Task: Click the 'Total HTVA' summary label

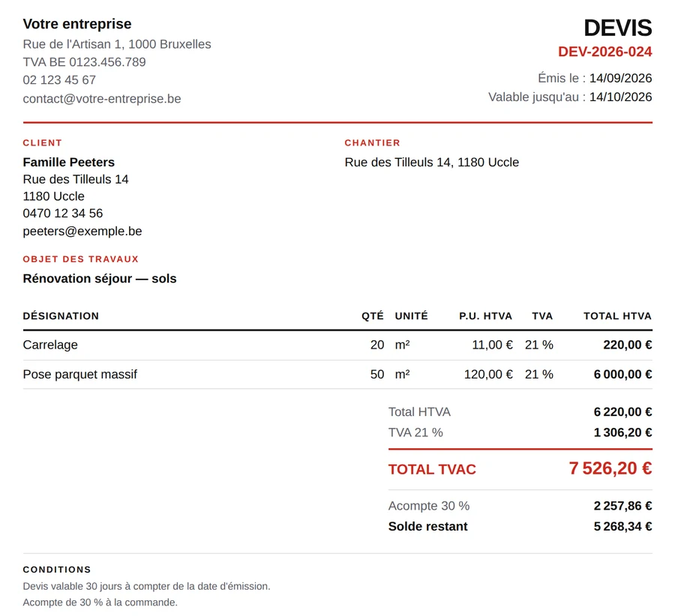Action: 419,412
